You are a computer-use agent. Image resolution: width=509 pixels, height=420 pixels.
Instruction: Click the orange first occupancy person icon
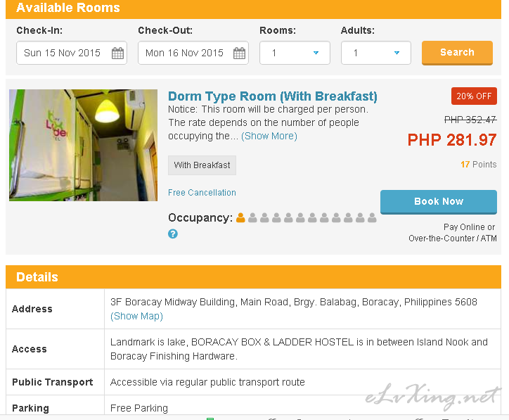coord(240,217)
